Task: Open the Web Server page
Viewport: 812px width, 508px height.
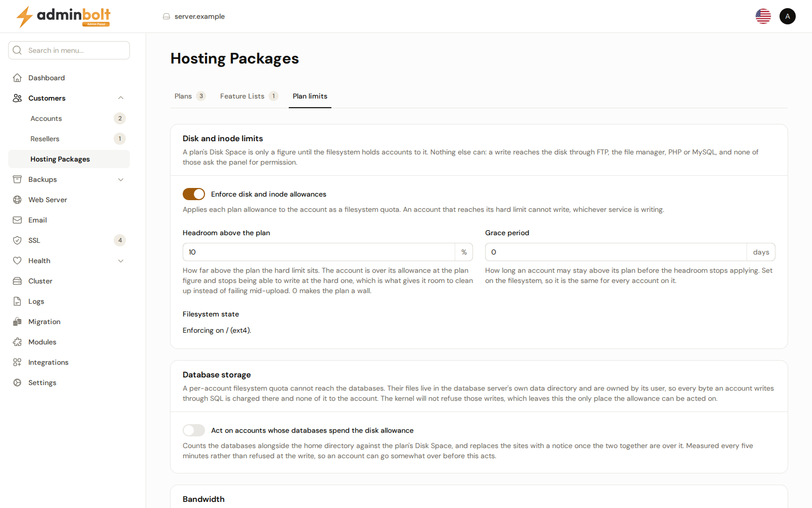Action: point(69,200)
